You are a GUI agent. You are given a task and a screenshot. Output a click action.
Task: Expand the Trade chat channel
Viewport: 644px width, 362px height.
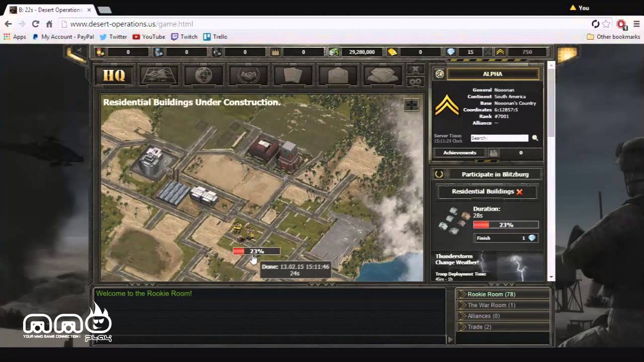(503, 327)
